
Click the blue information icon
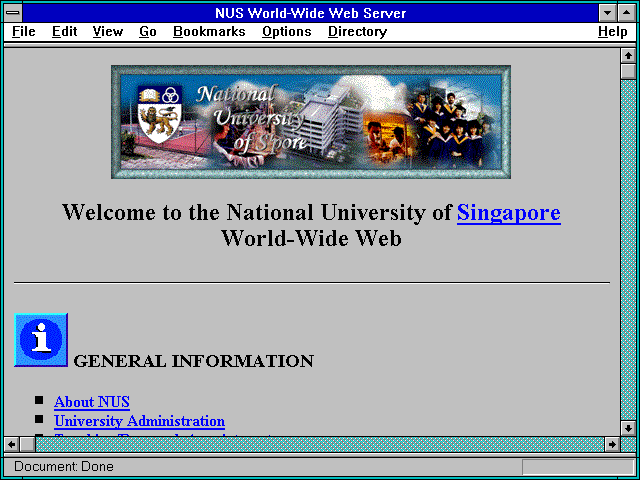pyautogui.click(x=41, y=340)
